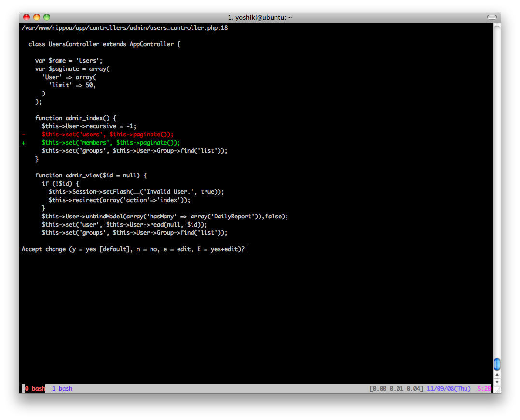Click the window resize grip corner

point(497,389)
